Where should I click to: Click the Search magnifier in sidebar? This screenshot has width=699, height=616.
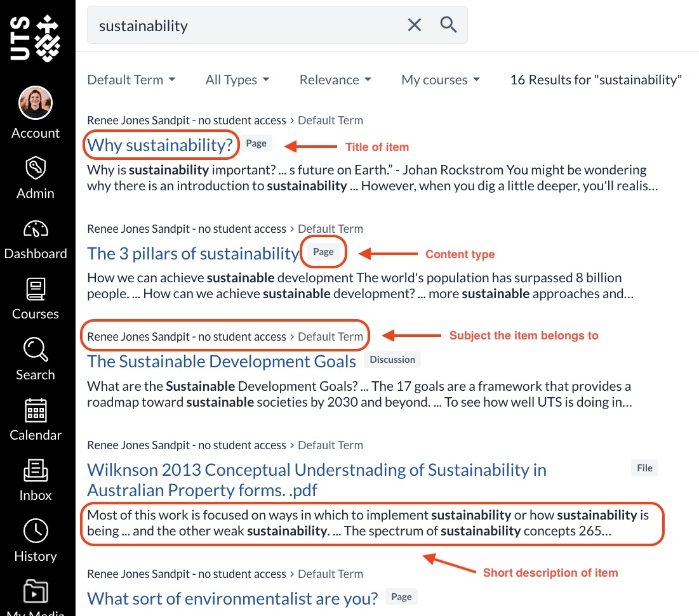(x=36, y=350)
